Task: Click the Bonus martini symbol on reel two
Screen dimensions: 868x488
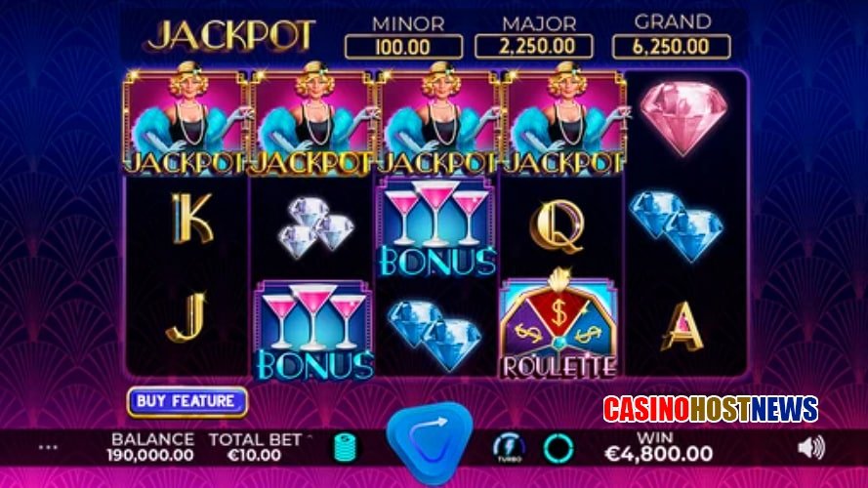Action: point(312,332)
